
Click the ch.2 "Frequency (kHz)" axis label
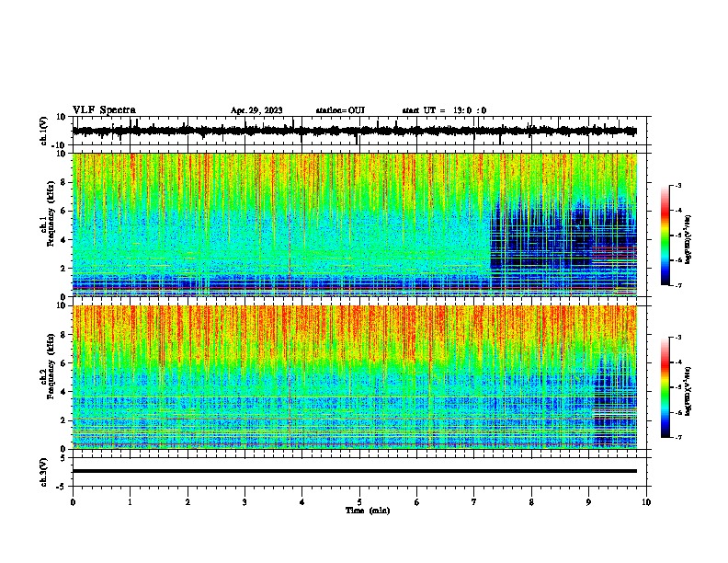51,366
